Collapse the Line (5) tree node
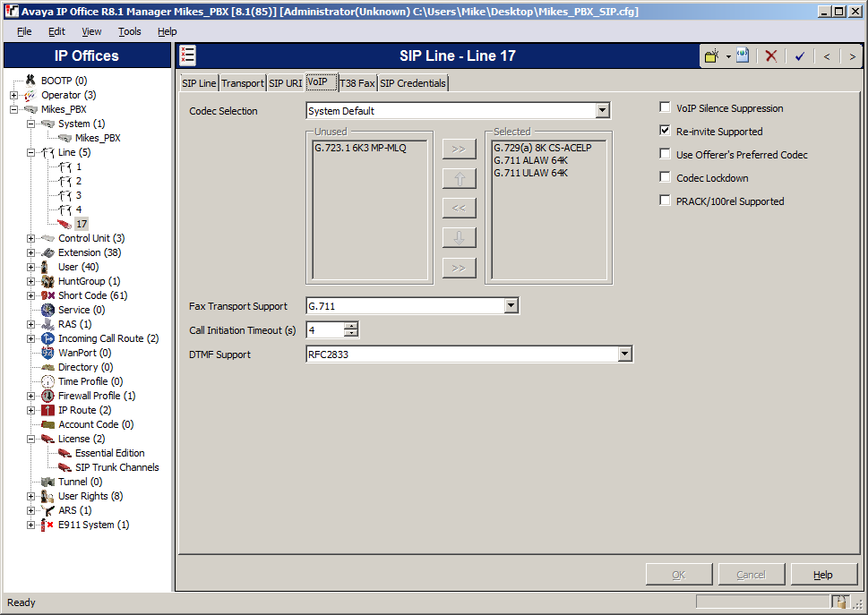This screenshot has width=868, height=615. point(31,153)
